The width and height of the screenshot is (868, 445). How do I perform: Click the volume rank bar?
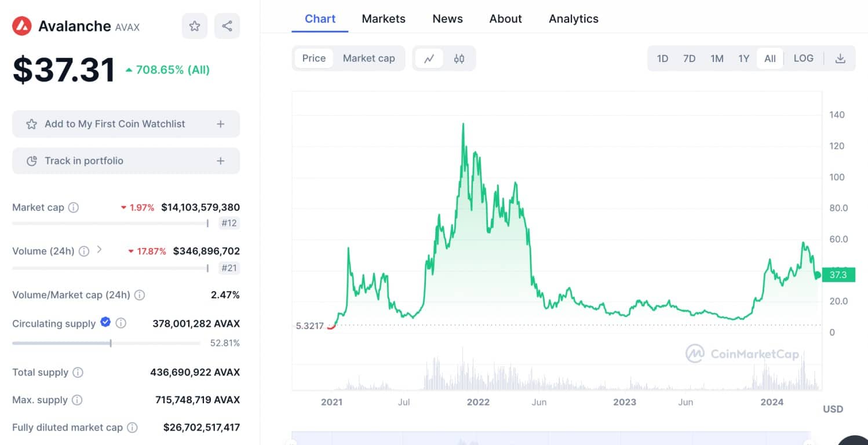click(x=110, y=268)
